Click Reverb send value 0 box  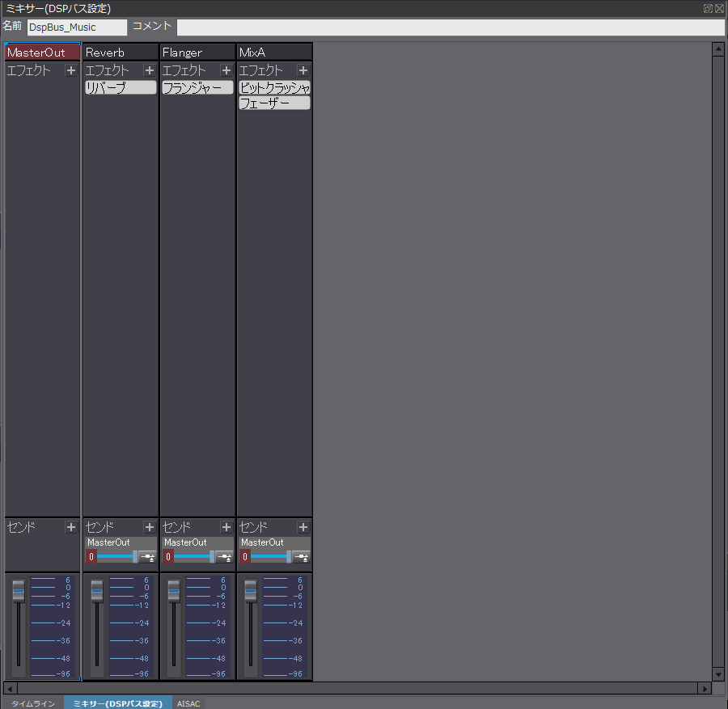click(91, 557)
